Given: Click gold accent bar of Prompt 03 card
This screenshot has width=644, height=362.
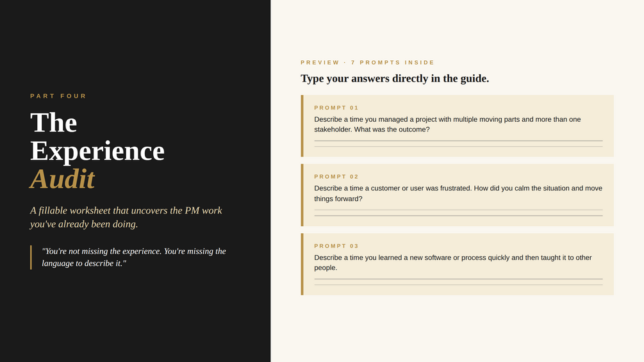Looking at the screenshot, I should [x=302, y=265].
